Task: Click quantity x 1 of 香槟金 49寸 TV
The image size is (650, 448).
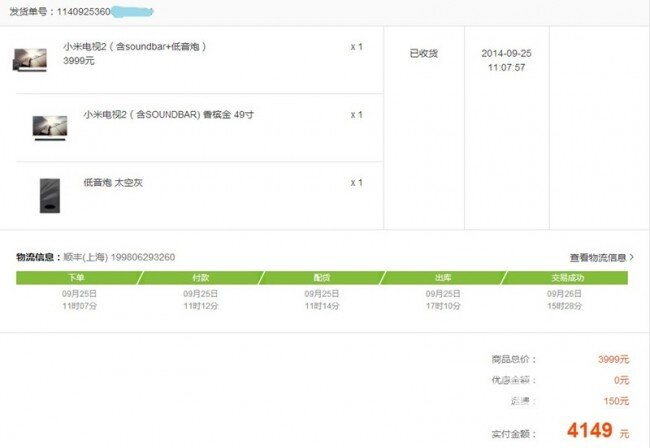Action: pos(357,115)
